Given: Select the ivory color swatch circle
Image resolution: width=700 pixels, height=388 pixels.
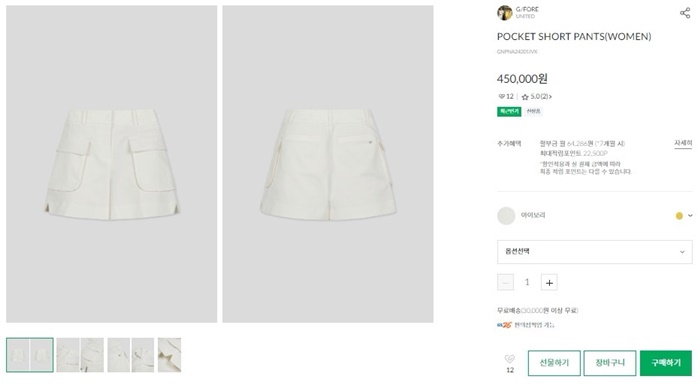Looking at the screenshot, I should pos(506,216).
